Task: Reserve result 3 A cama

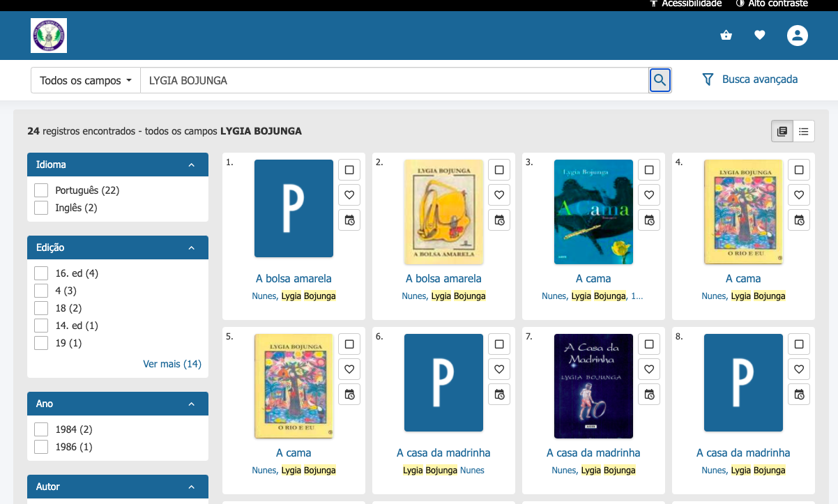Action: click(649, 220)
